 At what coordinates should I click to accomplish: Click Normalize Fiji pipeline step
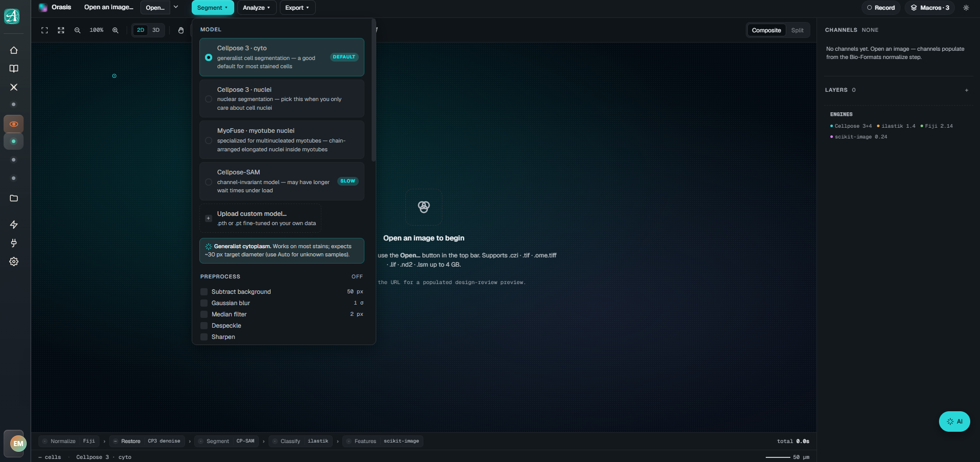tap(69, 441)
